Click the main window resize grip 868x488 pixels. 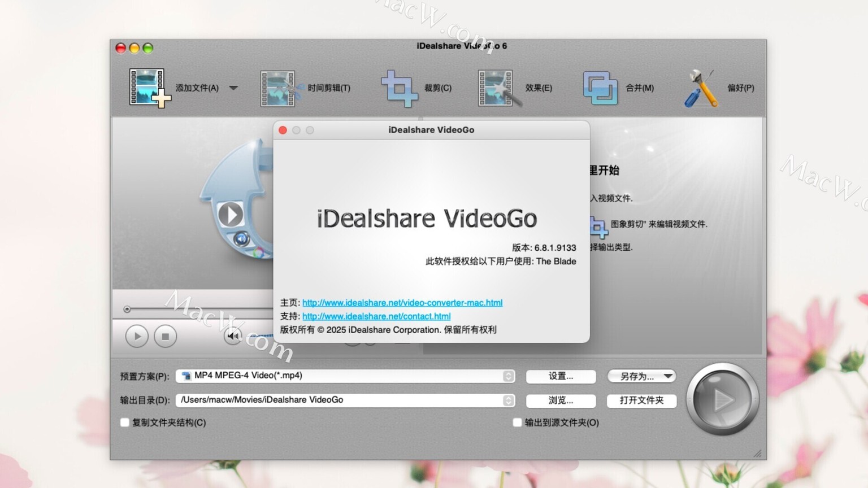point(758,454)
